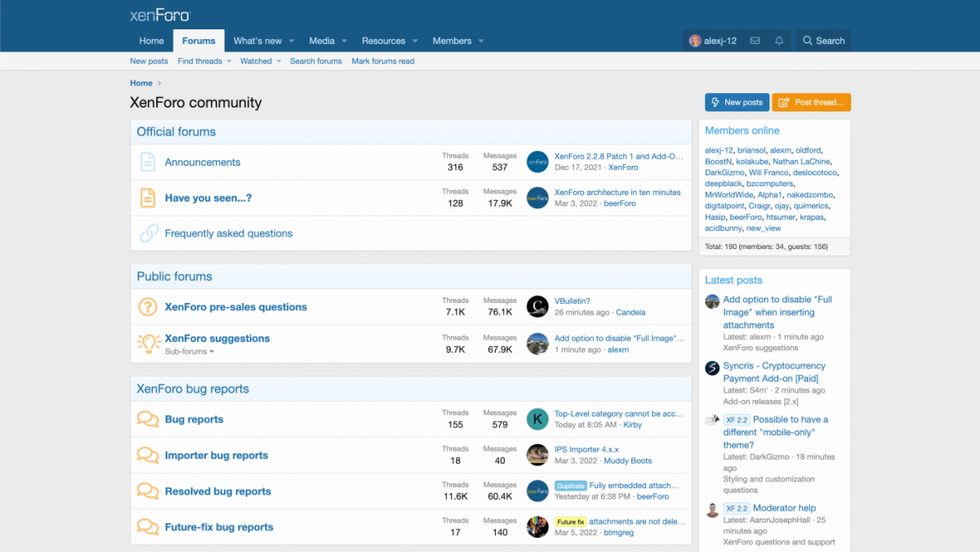
Task: Open the Official forums category heading
Action: click(x=176, y=131)
